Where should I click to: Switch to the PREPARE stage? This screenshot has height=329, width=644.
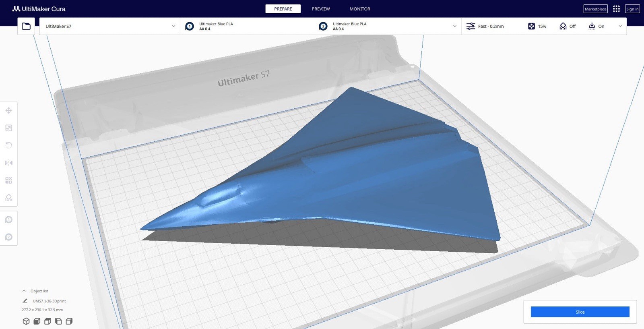click(x=283, y=9)
